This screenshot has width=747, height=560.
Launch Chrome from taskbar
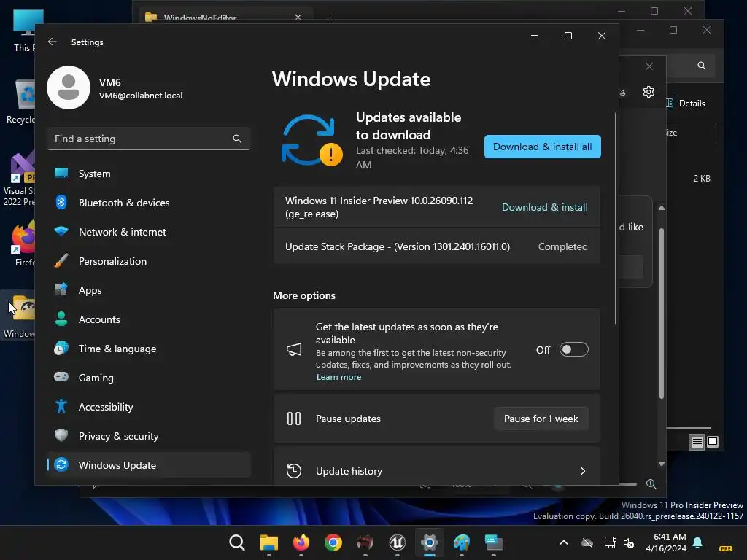pyautogui.click(x=333, y=542)
